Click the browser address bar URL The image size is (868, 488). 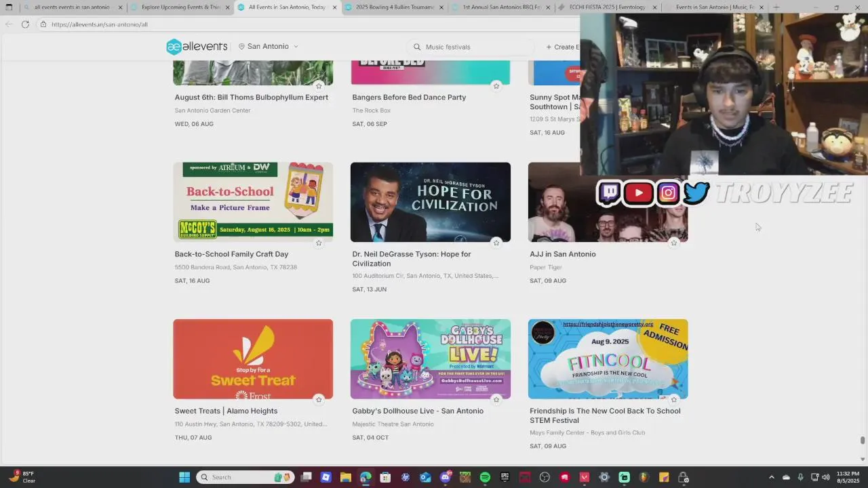click(x=100, y=24)
